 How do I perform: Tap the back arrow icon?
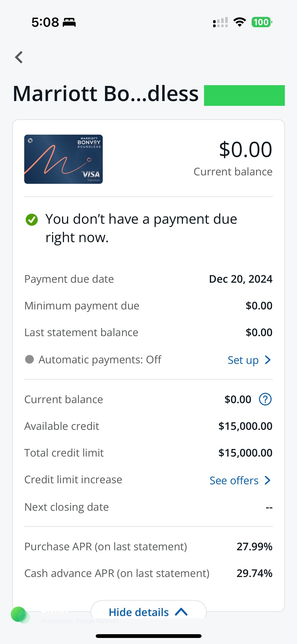click(x=19, y=57)
